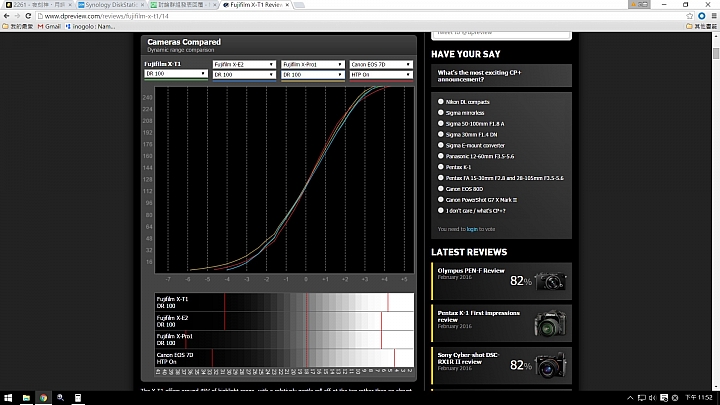Screen dimensions: 720x405
Task: Open the other bookmarks folder at right
Action: (702, 27)
